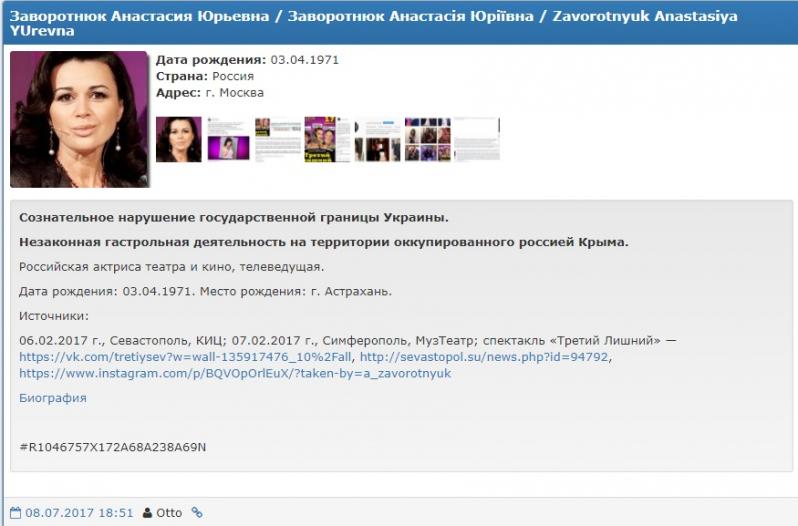Open the yellow poster thumbnail
Image resolution: width=798 pixels, height=526 pixels.
tap(326, 139)
